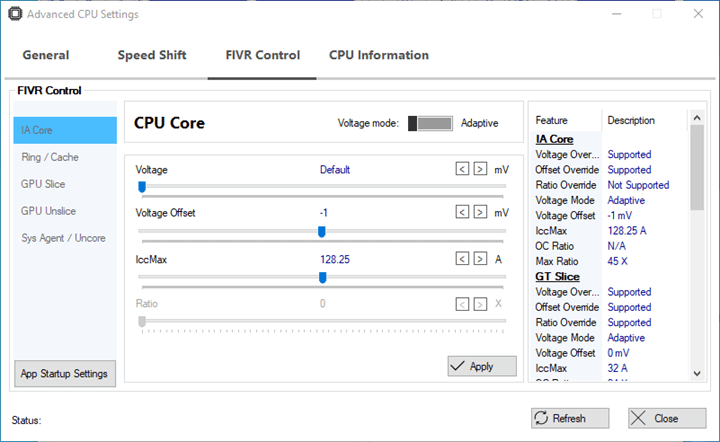Image resolution: width=720 pixels, height=442 pixels.
Task: Toggle the Voltage mode switch
Action: click(430, 123)
